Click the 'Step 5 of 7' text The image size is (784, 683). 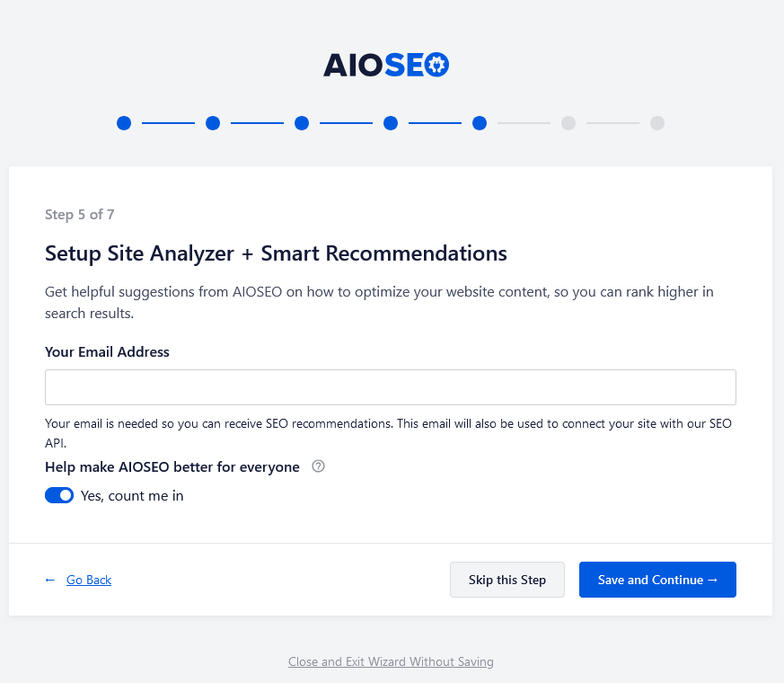80,215
